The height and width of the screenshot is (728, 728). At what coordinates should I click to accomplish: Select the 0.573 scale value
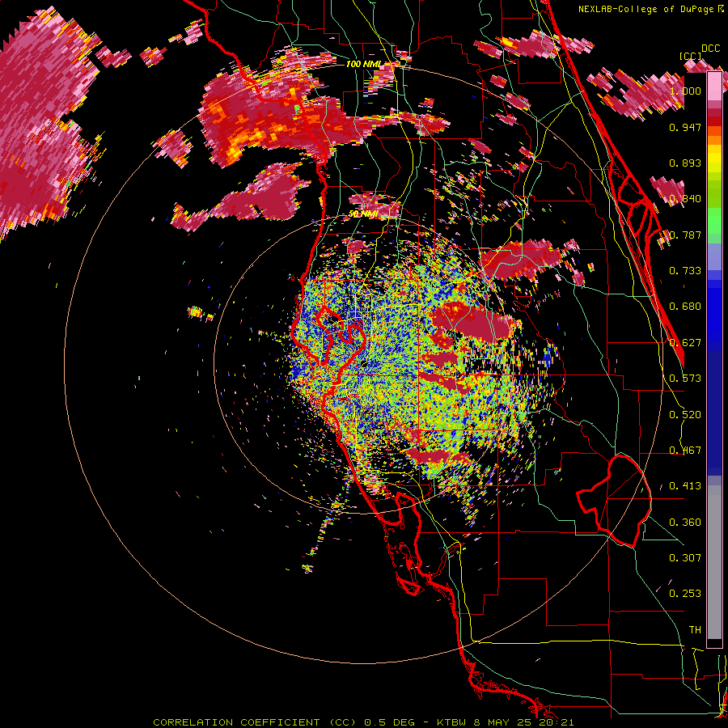click(x=685, y=379)
